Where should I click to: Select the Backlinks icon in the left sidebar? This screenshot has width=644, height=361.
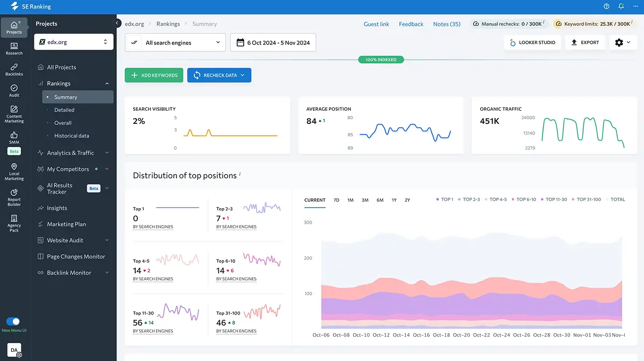(x=14, y=69)
